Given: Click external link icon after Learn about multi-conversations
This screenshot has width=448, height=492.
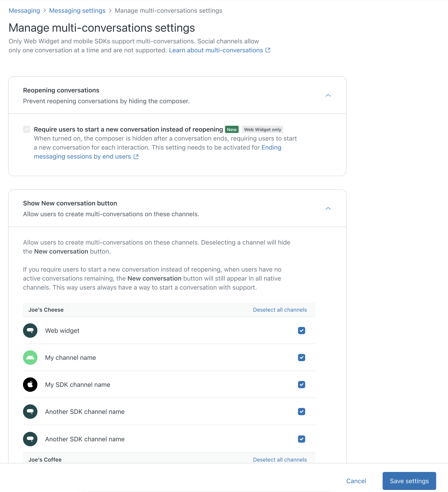Looking at the screenshot, I should [268, 50].
